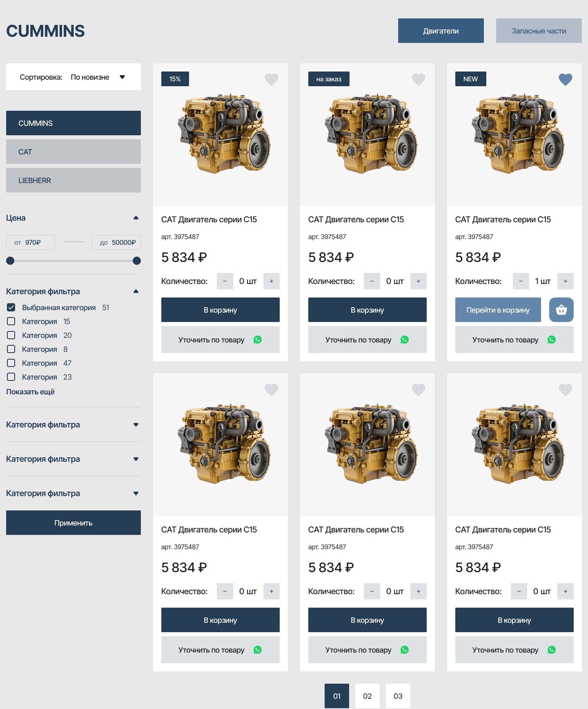Check the 'Категория' 8 checkbox
Screen dimensions: 588x709
click(11, 349)
